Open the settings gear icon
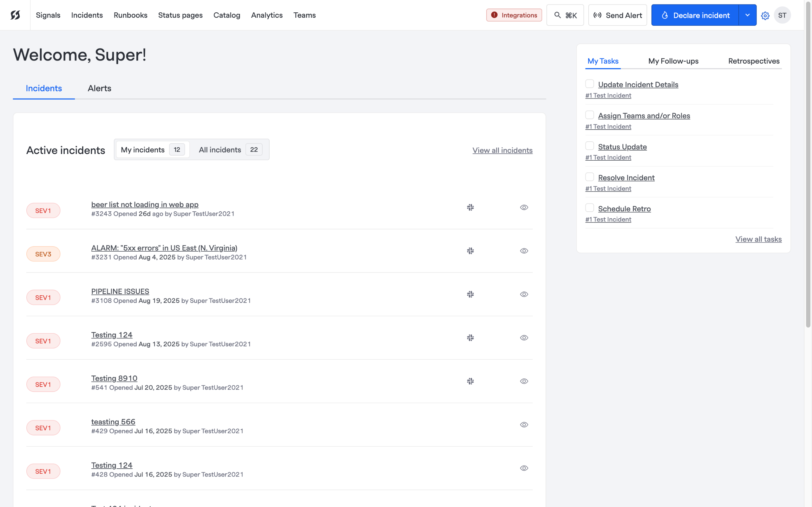 (x=765, y=16)
